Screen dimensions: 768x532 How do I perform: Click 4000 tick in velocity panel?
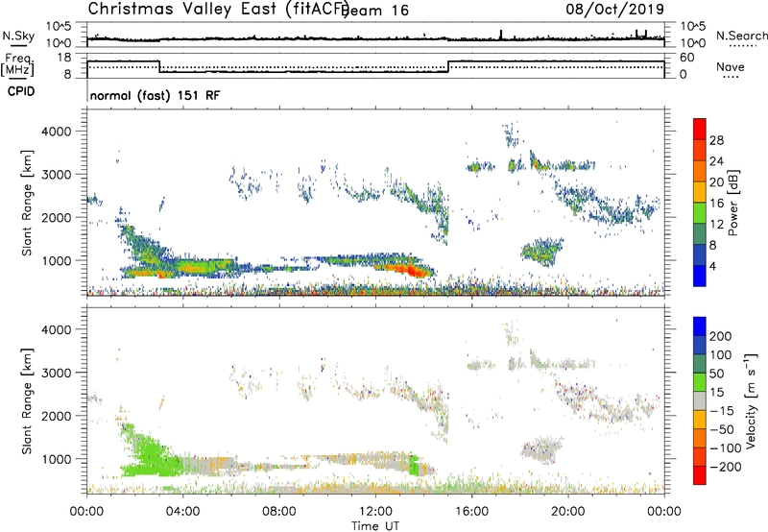pos(56,329)
